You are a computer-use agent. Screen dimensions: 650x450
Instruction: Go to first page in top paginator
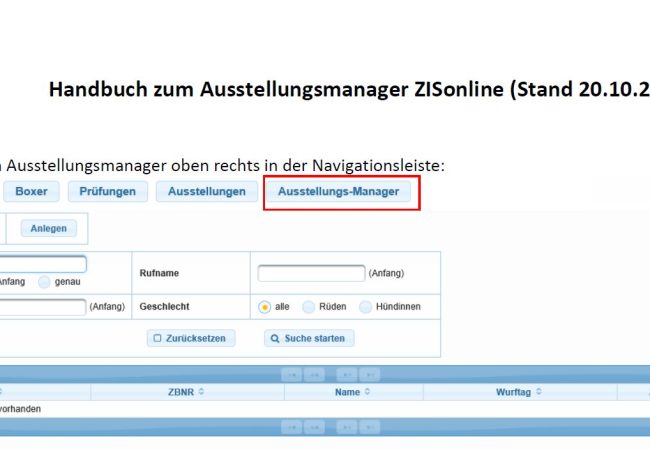coord(291,375)
